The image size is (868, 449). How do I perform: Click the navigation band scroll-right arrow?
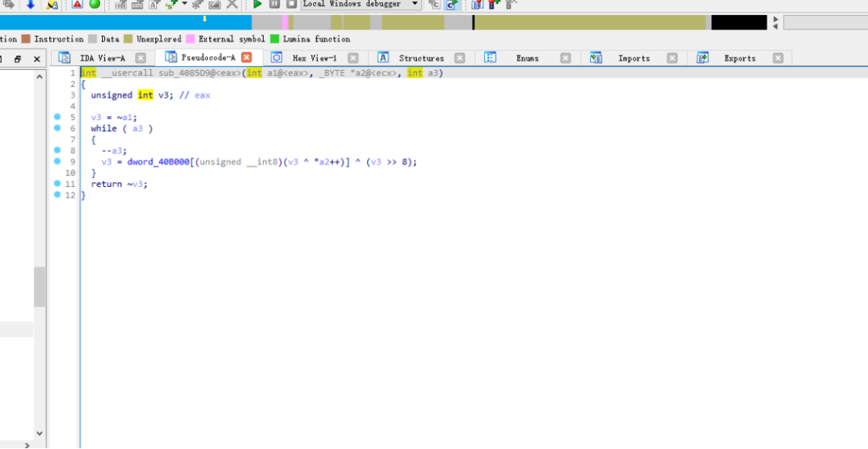pos(775,19)
